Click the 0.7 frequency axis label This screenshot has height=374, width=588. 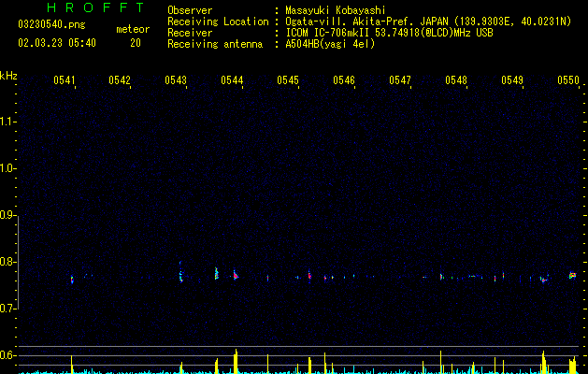[x=8, y=309]
